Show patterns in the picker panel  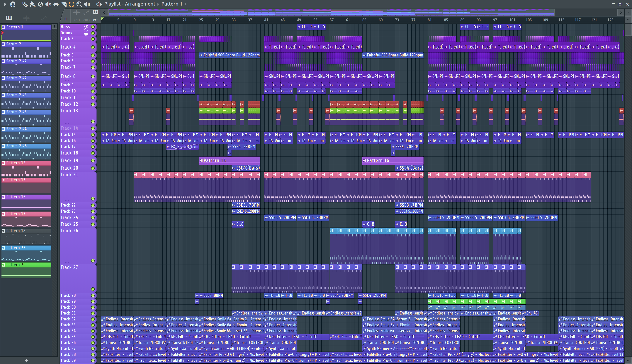tap(9, 18)
